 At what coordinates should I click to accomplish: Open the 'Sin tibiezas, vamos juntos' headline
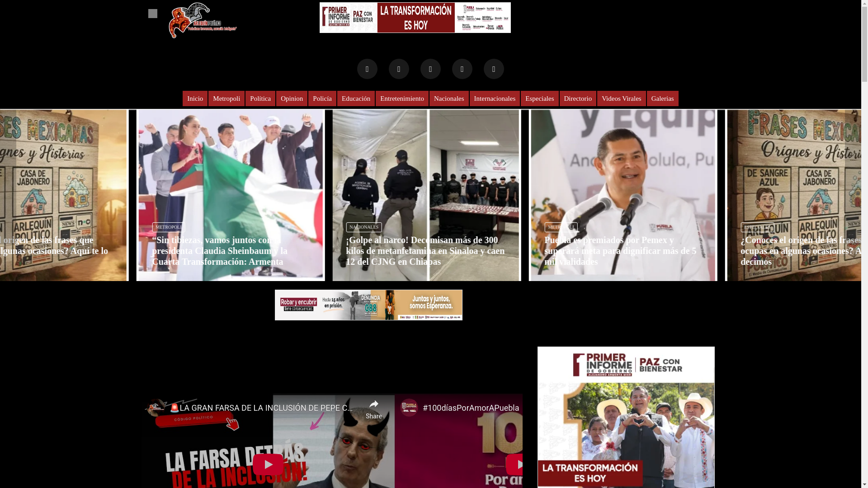[x=220, y=251]
